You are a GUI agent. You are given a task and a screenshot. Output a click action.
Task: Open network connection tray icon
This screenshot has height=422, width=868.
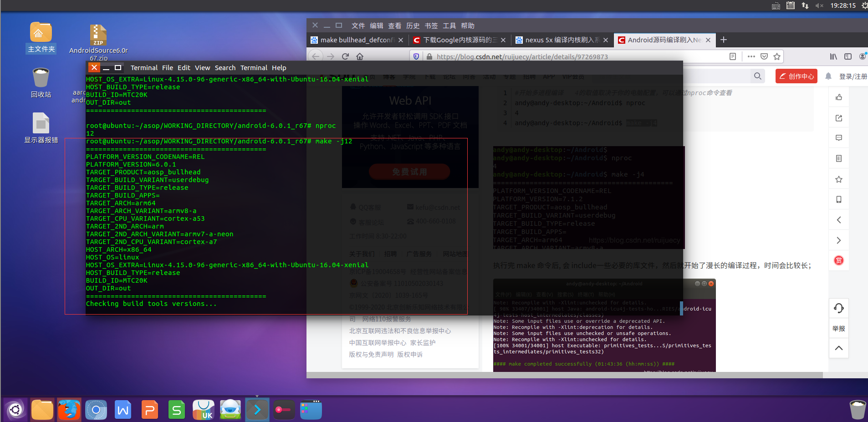[x=805, y=5]
